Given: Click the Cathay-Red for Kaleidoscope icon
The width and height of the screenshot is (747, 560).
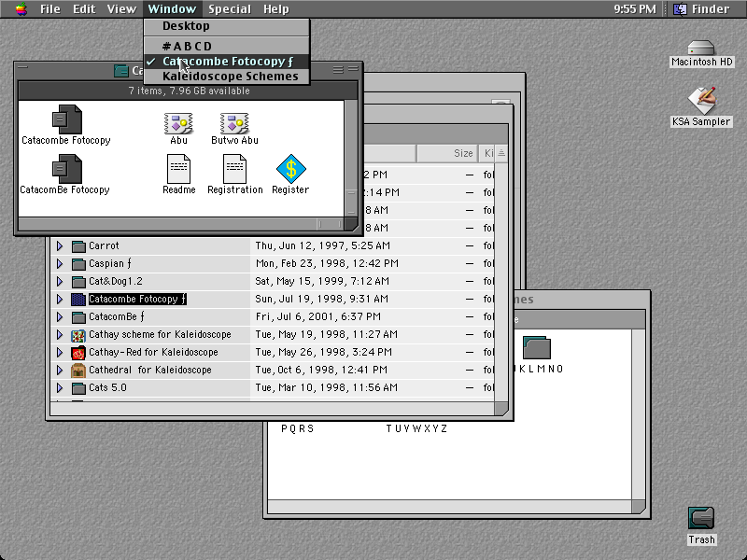Looking at the screenshot, I should 78,353.
